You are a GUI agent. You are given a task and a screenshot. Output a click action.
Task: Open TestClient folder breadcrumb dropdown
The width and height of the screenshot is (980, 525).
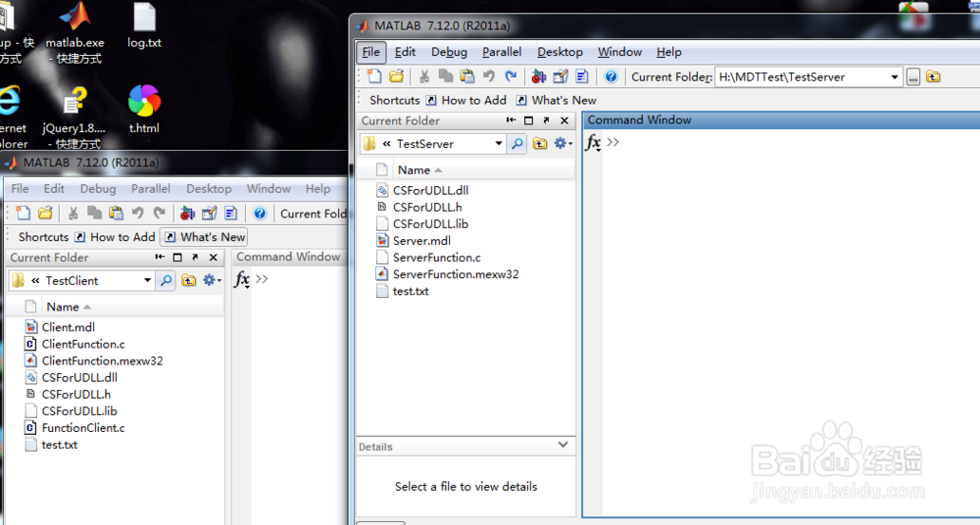(148, 281)
